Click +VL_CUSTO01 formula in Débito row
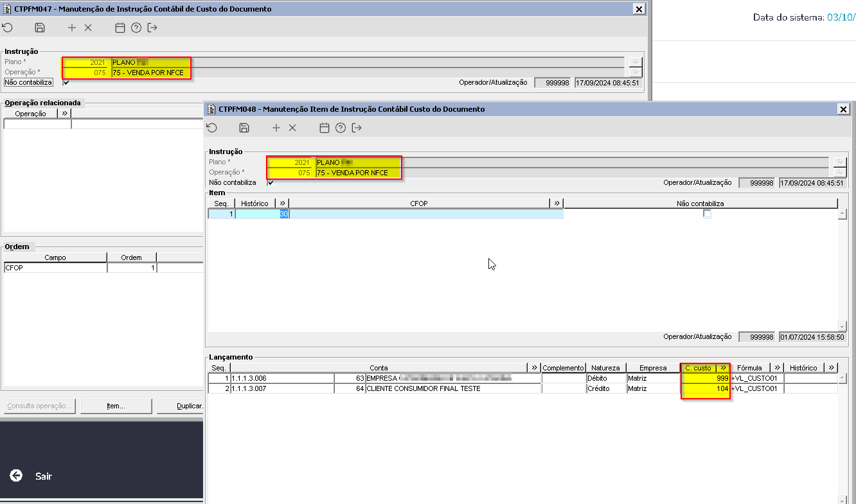This screenshot has width=856, height=504. tap(756, 378)
